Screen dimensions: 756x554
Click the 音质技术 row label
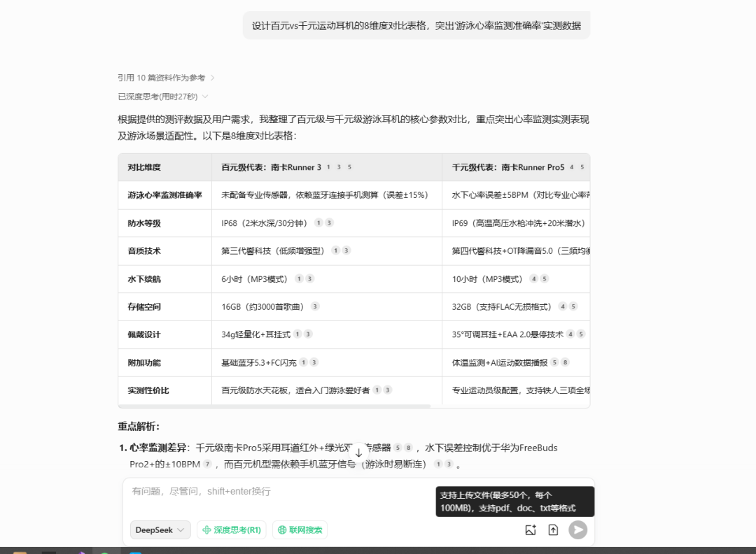144,251
